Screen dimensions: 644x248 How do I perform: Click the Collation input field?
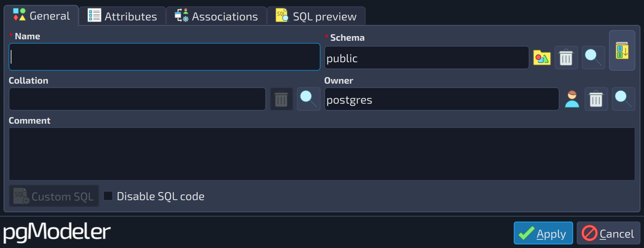tap(137, 99)
